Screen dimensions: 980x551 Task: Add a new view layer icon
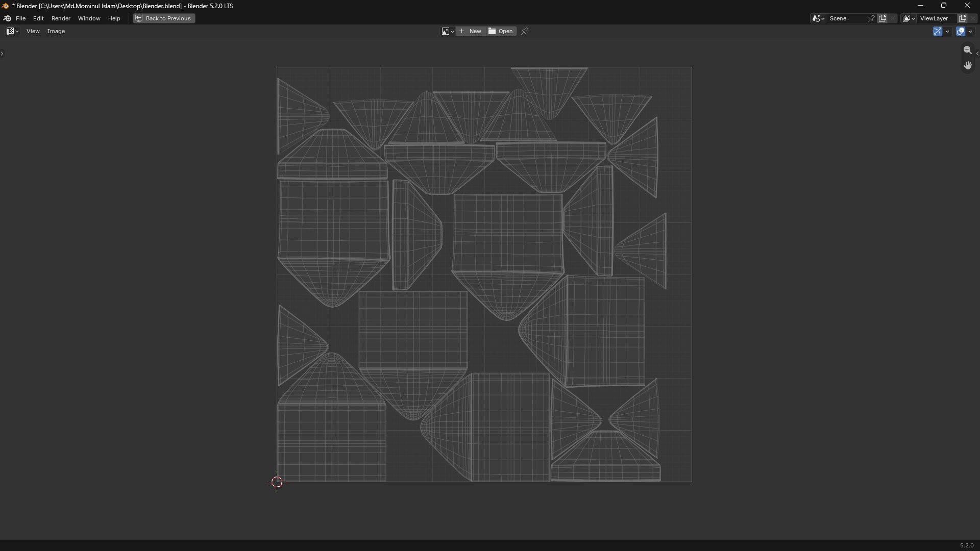click(963, 18)
